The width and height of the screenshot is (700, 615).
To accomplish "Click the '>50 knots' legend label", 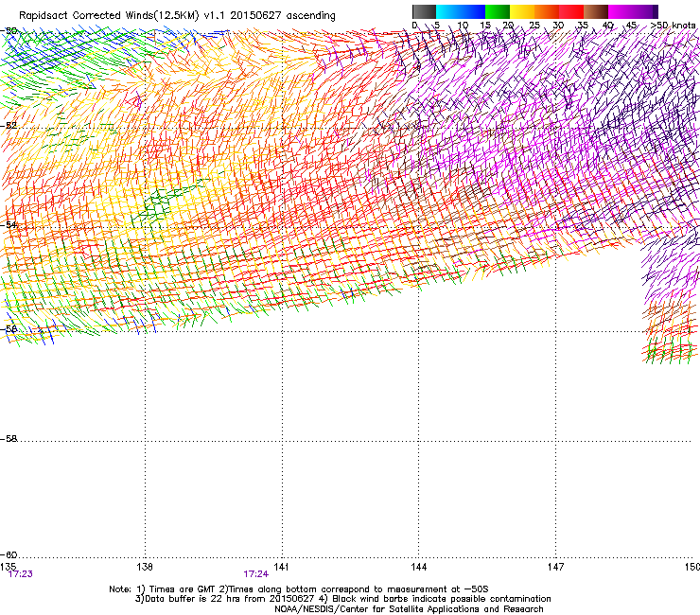I will pos(673,26).
